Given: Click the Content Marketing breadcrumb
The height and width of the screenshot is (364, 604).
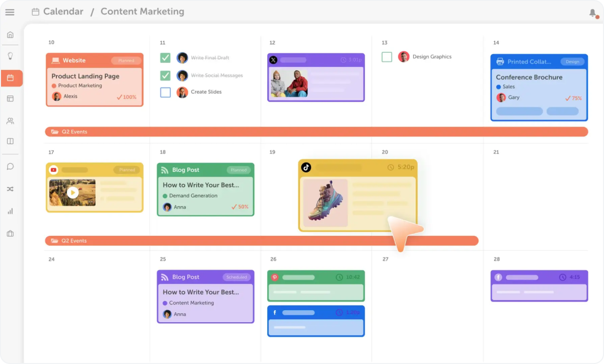Looking at the screenshot, I should 142,12.
